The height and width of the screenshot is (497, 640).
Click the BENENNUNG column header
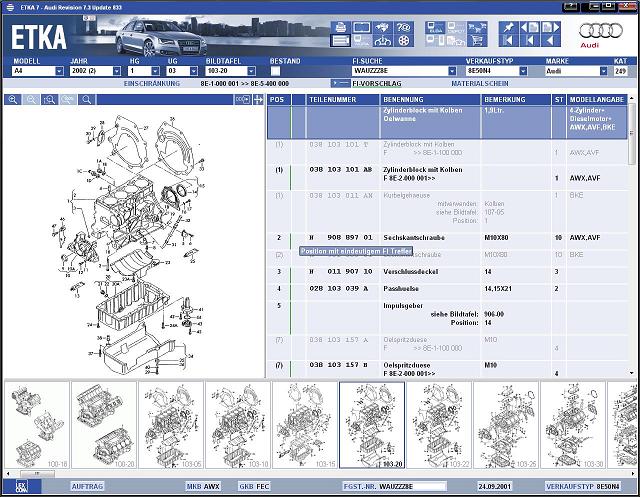click(430, 100)
